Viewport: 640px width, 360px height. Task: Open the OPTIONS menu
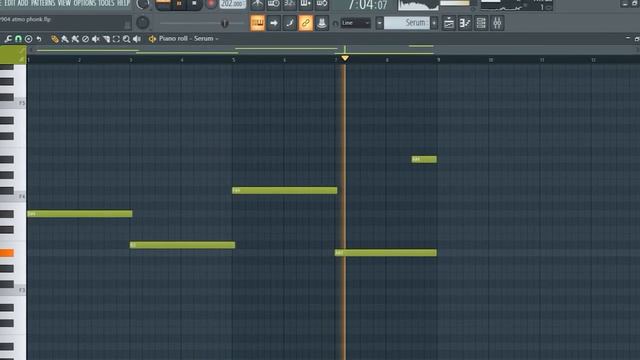(x=84, y=3)
